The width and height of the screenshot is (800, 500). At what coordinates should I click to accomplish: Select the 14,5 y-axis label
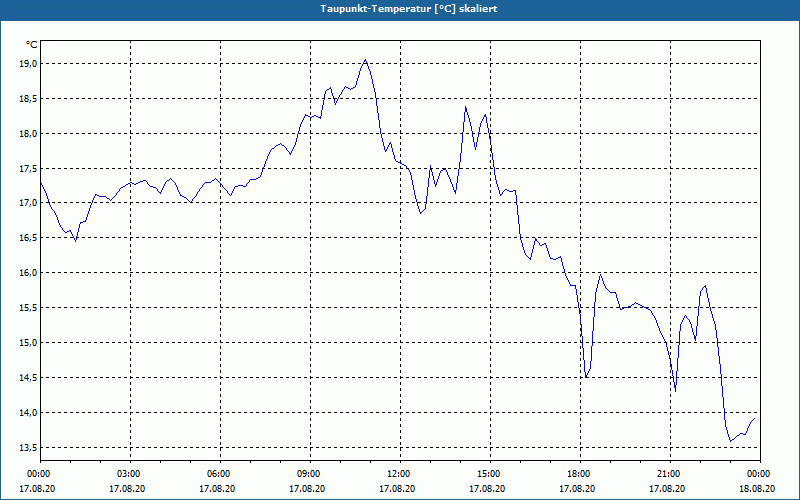pos(29,378)
